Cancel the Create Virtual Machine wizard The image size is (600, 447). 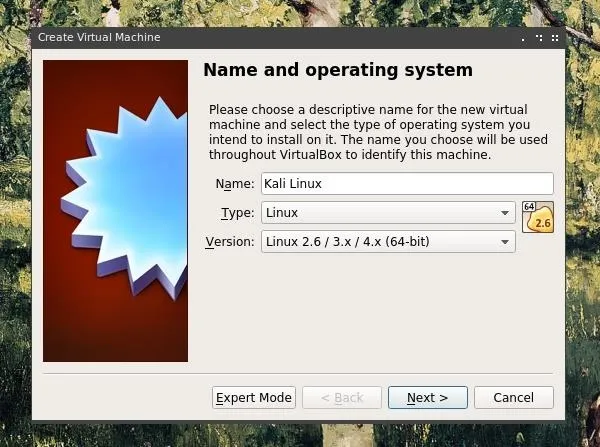click(x=514, y=398)
